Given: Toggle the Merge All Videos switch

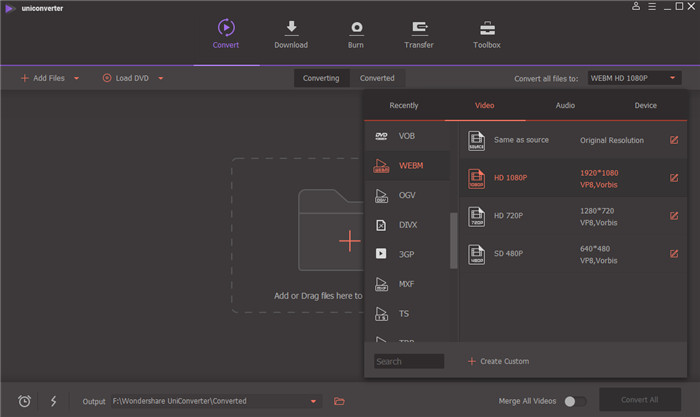Looking at the screenshot, I should click(574, 401).
